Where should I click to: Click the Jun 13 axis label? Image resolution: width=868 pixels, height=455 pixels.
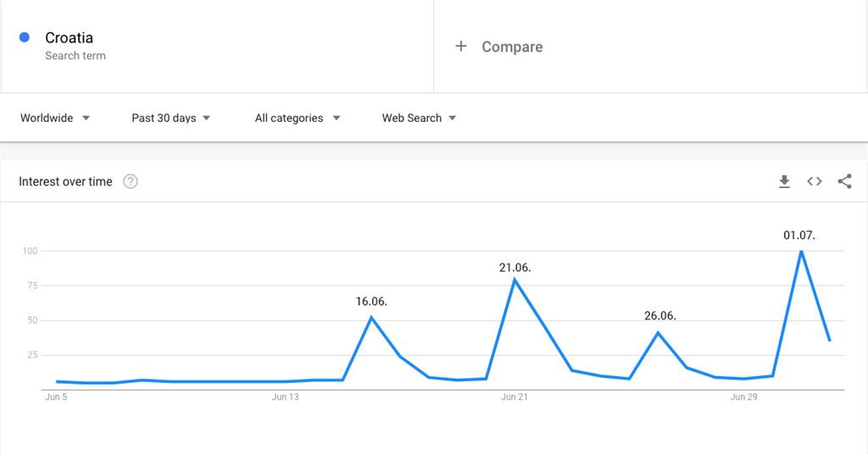[285, 397]
